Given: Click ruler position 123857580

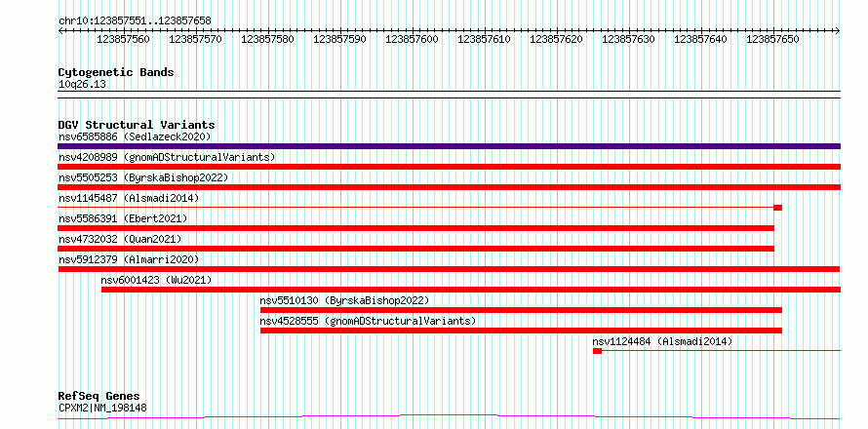Looking at the screenshot, I should [267, 39].
